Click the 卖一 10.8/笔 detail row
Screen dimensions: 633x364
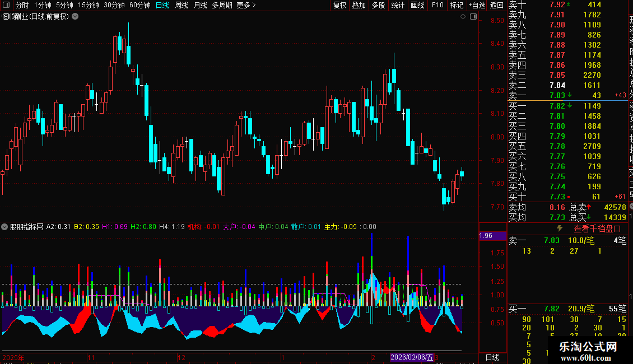tap(567, 240)
